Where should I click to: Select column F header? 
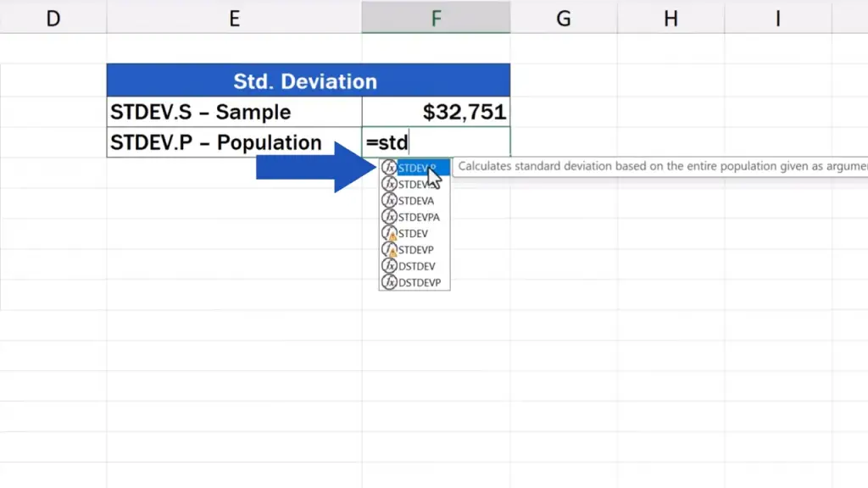pos(436,18)
